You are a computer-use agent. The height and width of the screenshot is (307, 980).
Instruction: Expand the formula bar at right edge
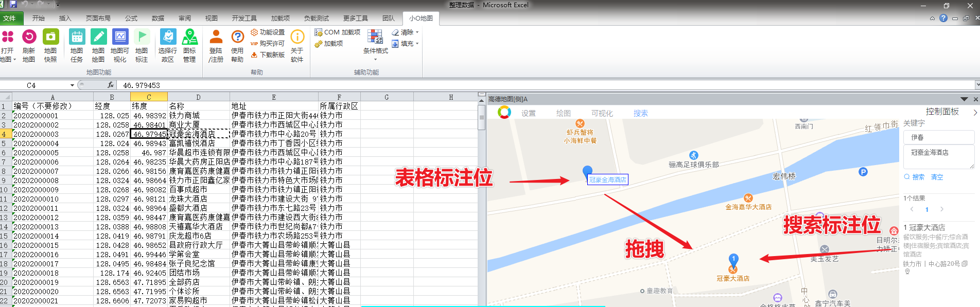(x=977, y=85)
